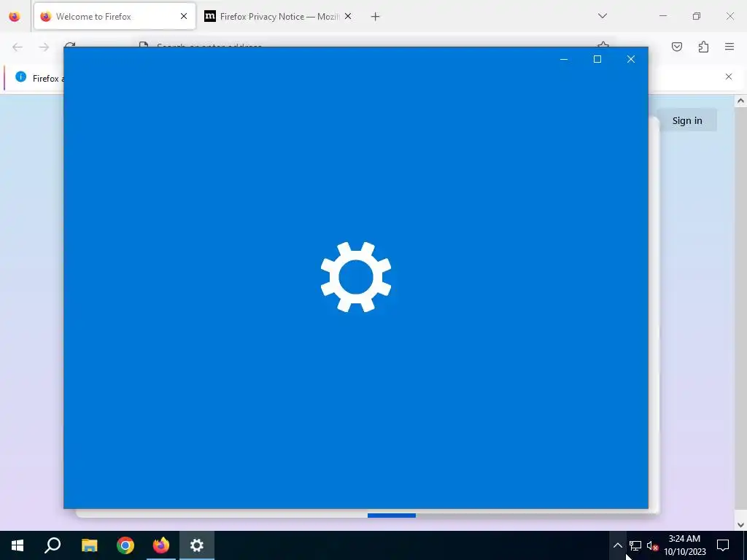Close the Firefox Privacy Notice tab
Image resolution: width=747 pixels, height=560 pixels.
(x=348, y=16)
